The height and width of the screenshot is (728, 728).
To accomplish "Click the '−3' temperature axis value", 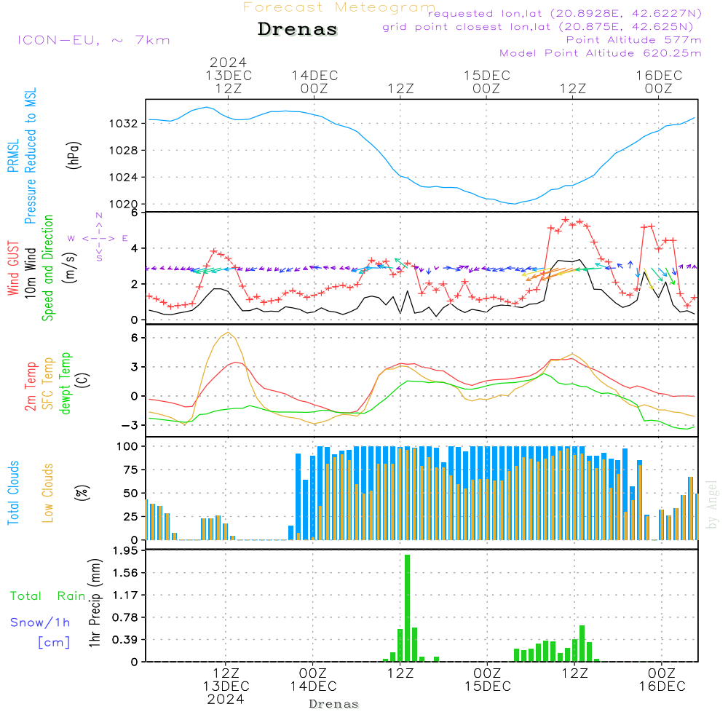I will point(129,425).
